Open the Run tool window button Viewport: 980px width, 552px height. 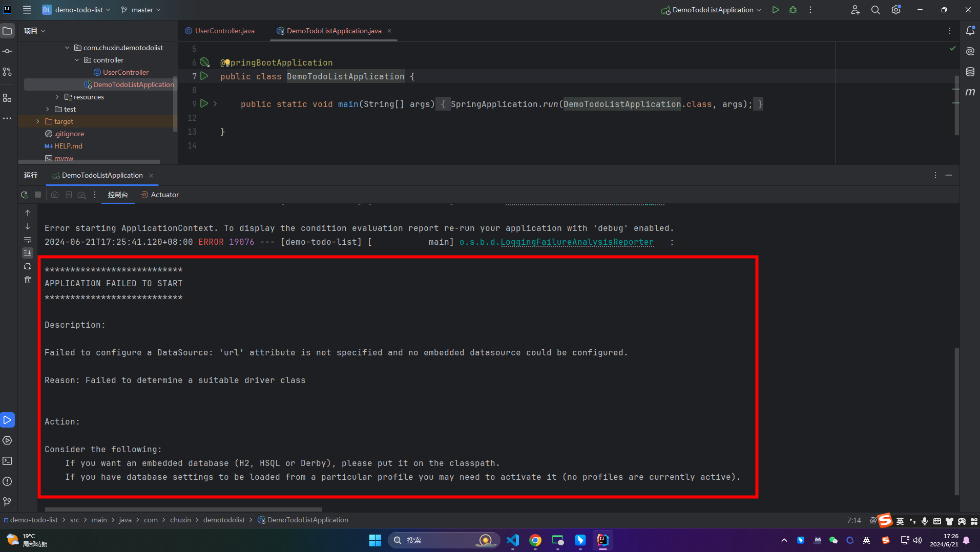(x=7, y=420)
